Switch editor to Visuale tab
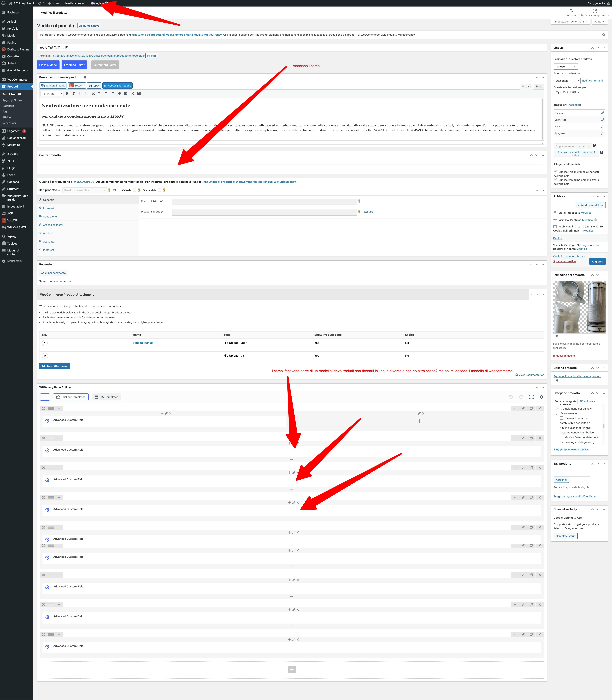 click(526, 86)
